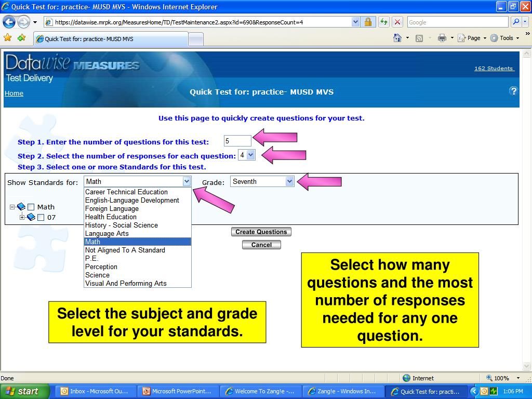The width and height of the screenshot is (532, 399).
Task: Select Not Aligned To A Standard
Action: pos(137,250)
